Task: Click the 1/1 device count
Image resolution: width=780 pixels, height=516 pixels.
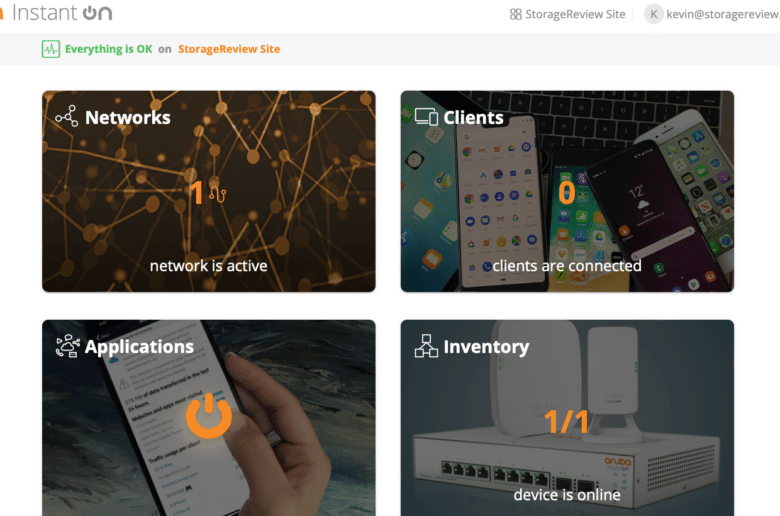Action: click(567, 421)
